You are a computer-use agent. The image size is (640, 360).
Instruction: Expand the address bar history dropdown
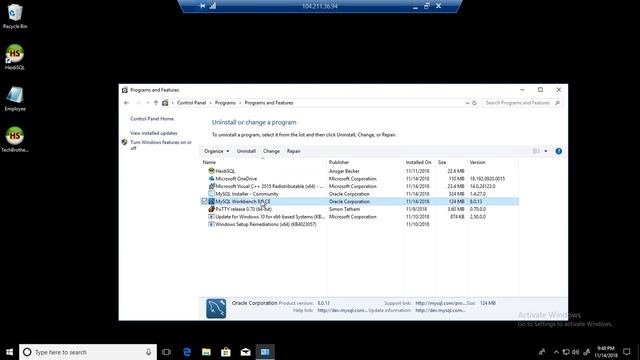click(467, 103)
